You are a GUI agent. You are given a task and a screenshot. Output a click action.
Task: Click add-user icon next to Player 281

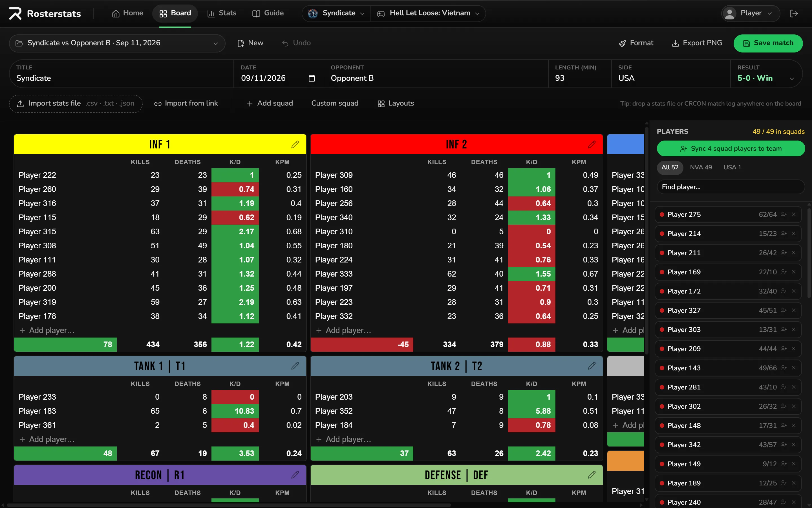click(784, 387)
